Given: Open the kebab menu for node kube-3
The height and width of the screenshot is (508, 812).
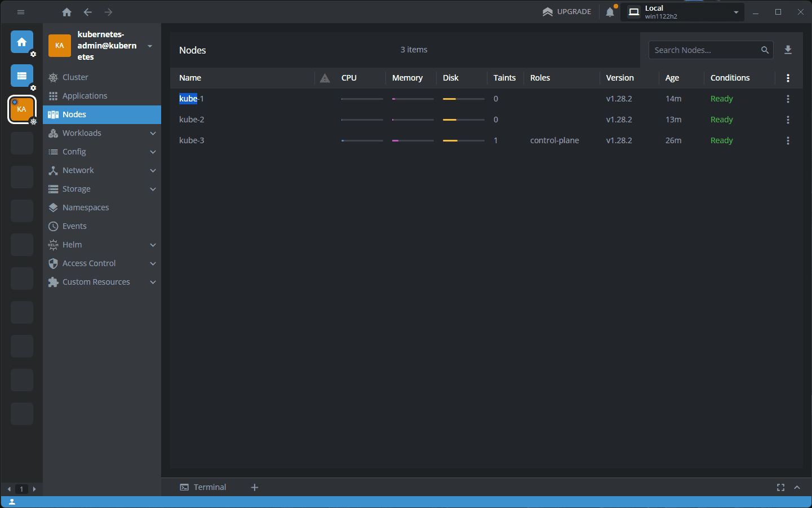Looking at the screenshot, I should coord(788,140).
